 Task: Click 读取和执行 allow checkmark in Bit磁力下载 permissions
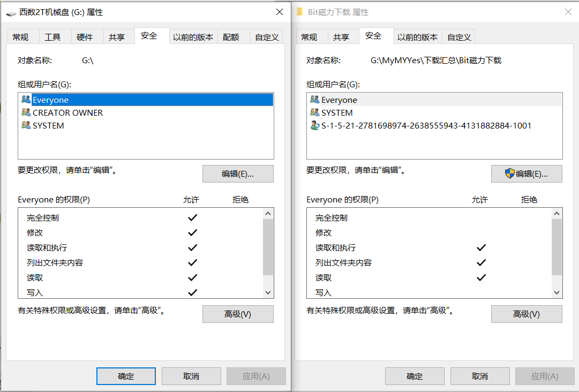pyautogui.click(x=481, y=247)
